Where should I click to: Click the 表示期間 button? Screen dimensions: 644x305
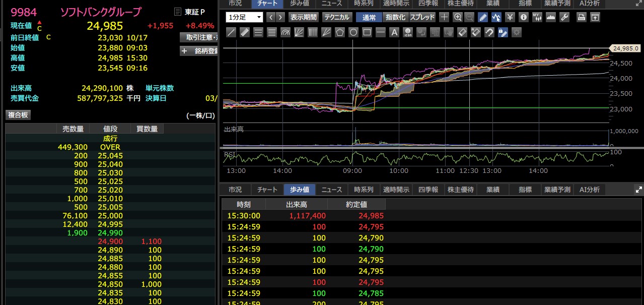coord(303,17)
